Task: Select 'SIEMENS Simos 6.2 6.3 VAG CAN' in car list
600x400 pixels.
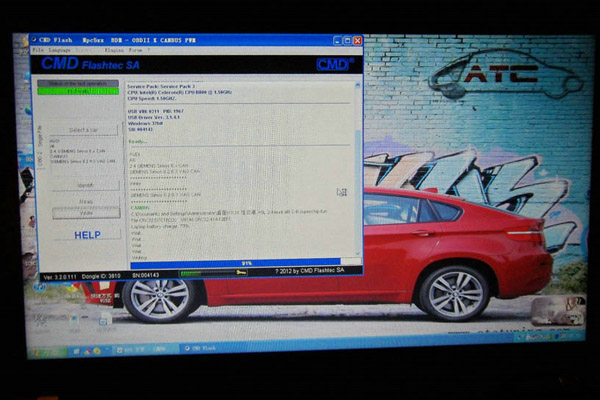Action: click(x=82, y=161)
